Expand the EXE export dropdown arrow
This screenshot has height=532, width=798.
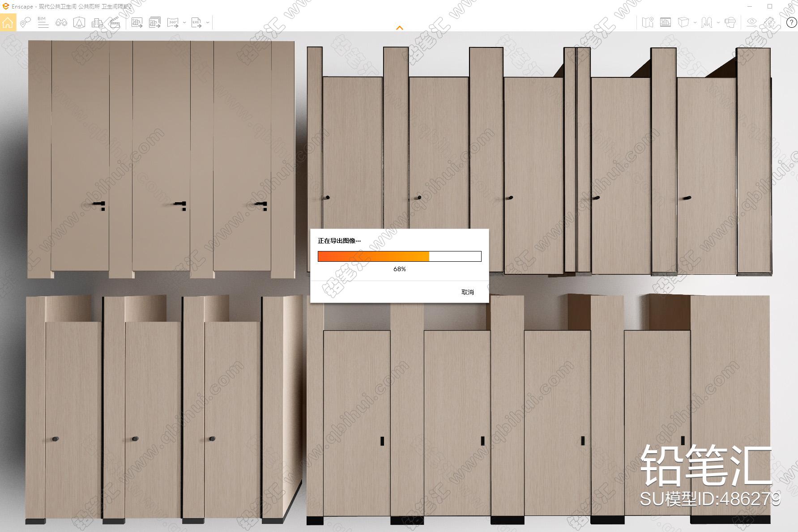[208, 22]
